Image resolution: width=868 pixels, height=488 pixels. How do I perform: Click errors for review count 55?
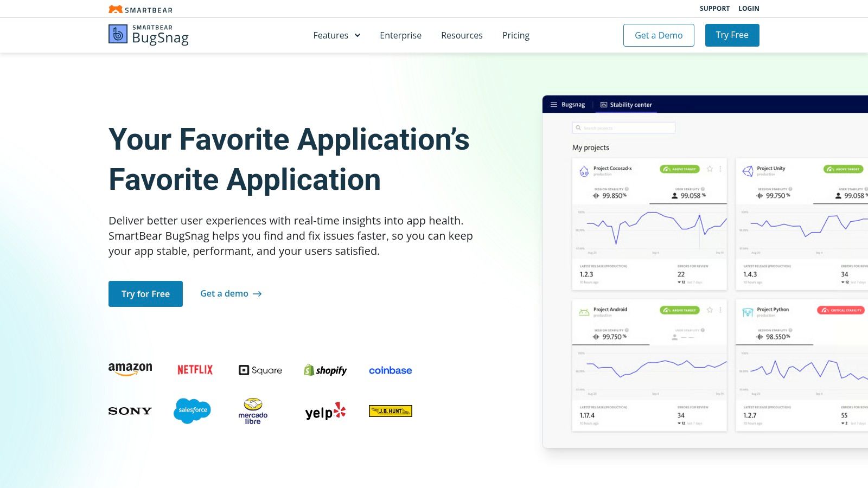[844, 415]
